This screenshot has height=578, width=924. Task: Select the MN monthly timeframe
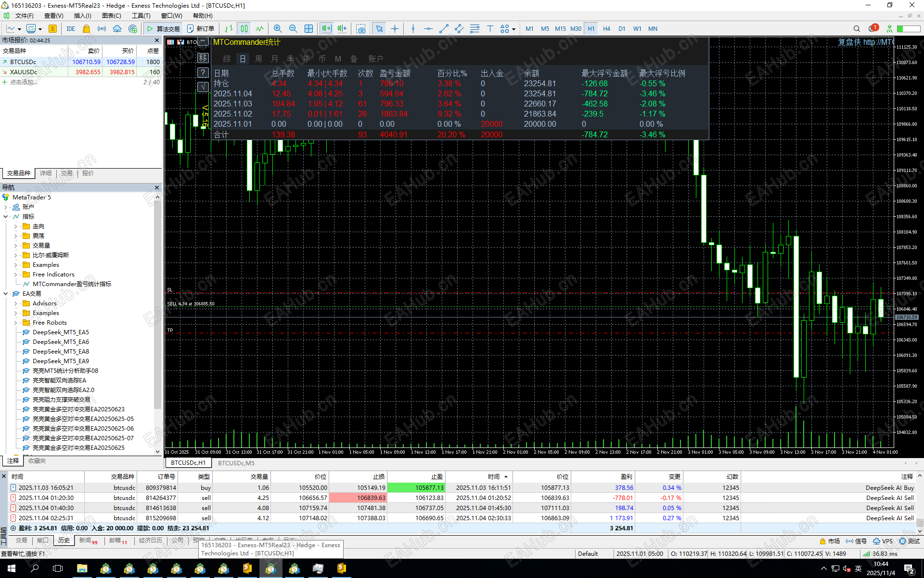click(x=653, y=29)
